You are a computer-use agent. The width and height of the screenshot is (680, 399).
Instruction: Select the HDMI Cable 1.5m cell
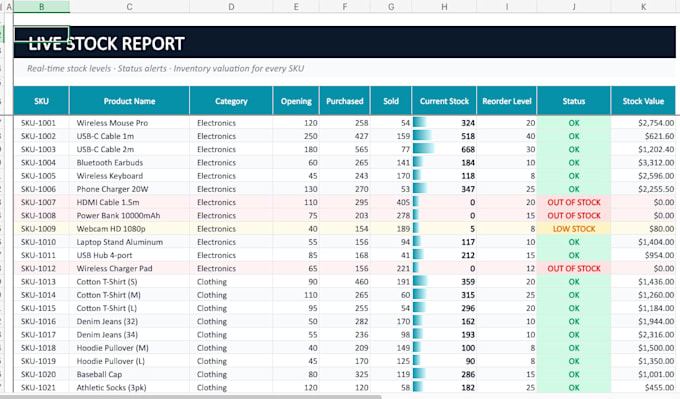point(129,202)
